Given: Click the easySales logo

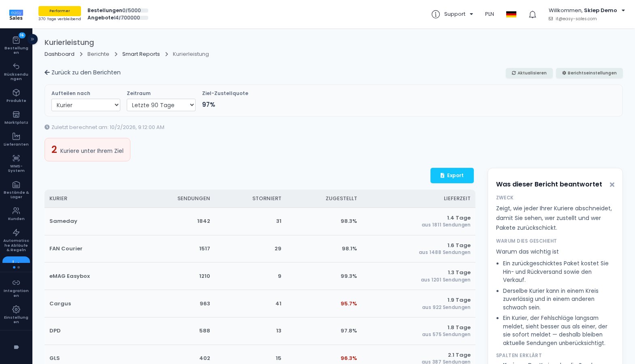Looking at the screenshot, I should click(x=16, y=15).
